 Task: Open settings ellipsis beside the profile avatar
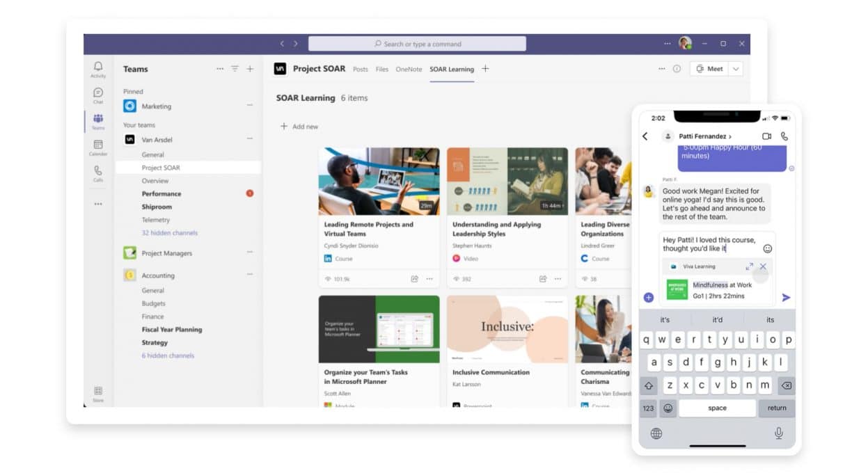pos(668,43)
